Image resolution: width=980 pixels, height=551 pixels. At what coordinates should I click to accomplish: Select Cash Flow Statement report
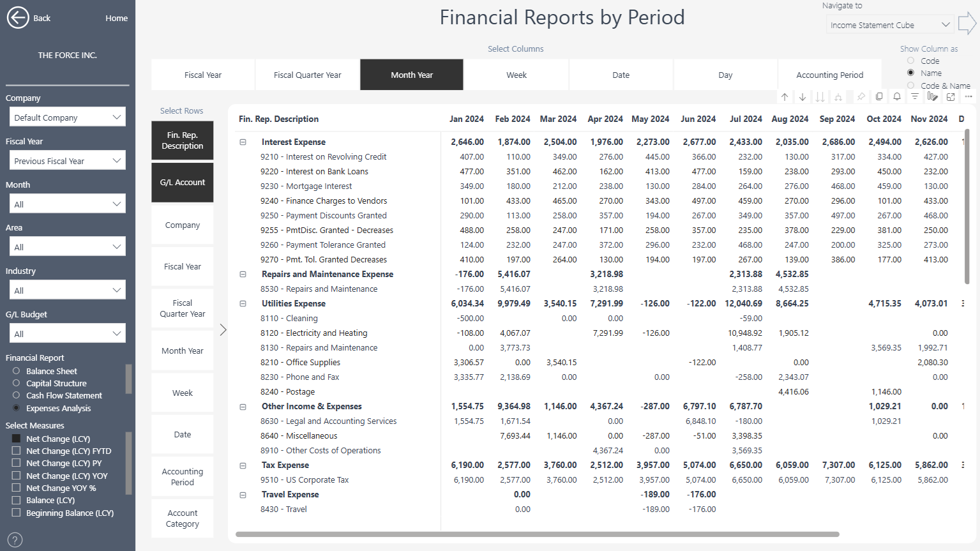click(17, 395)
